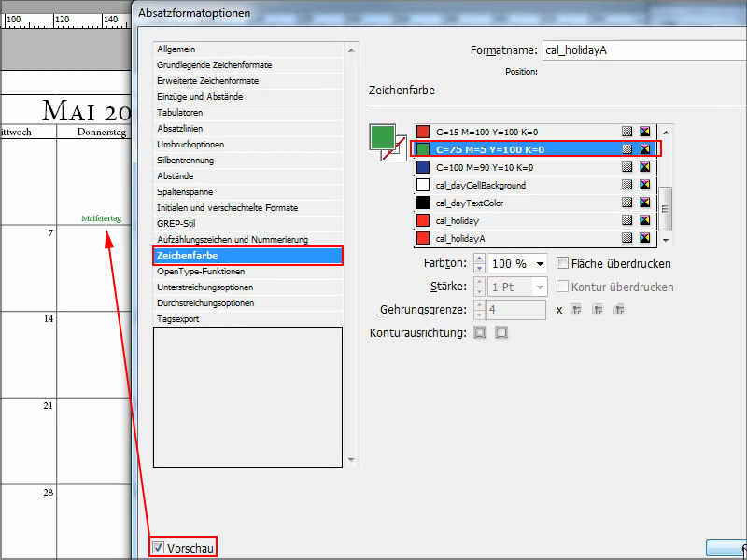Image resolution: width=747 pixels, height=560 pixels.
Task: Select the C=75 M=5 Y=100 K=0 swatch
Action: coord(535,149)
